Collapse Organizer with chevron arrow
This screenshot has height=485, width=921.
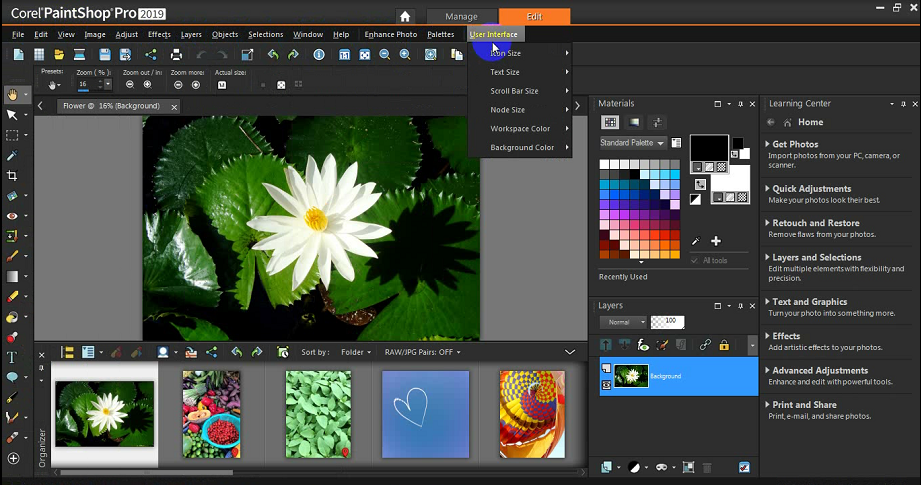click(x=570, y=352)
